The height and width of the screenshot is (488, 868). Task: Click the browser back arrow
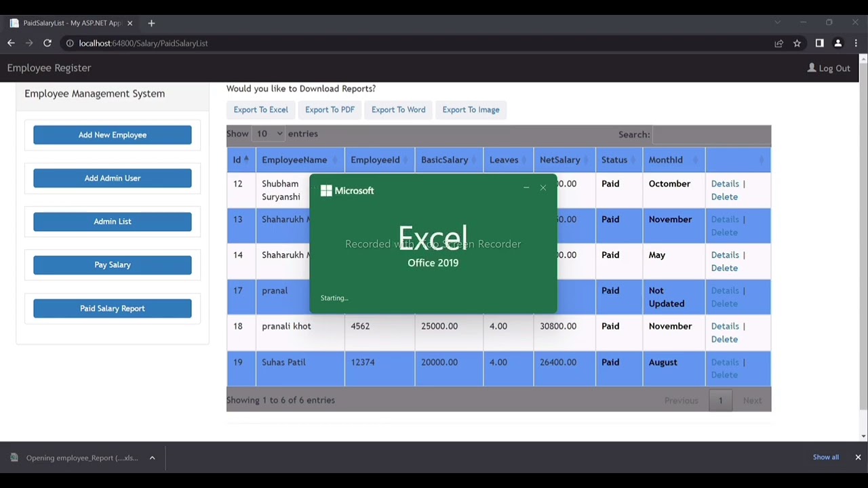coord(11,43)
